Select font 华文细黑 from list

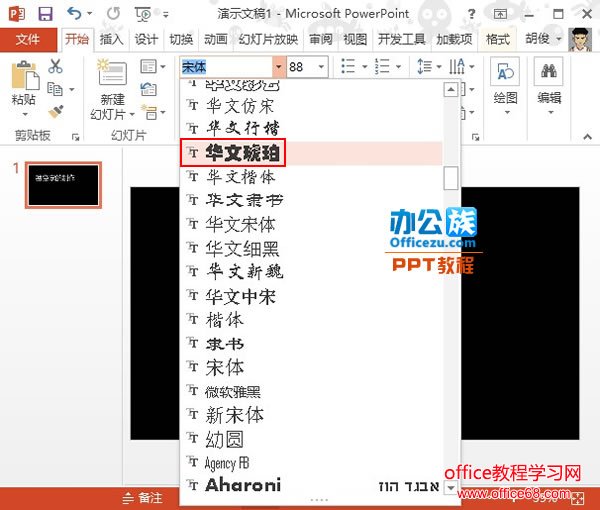point(311,248)
